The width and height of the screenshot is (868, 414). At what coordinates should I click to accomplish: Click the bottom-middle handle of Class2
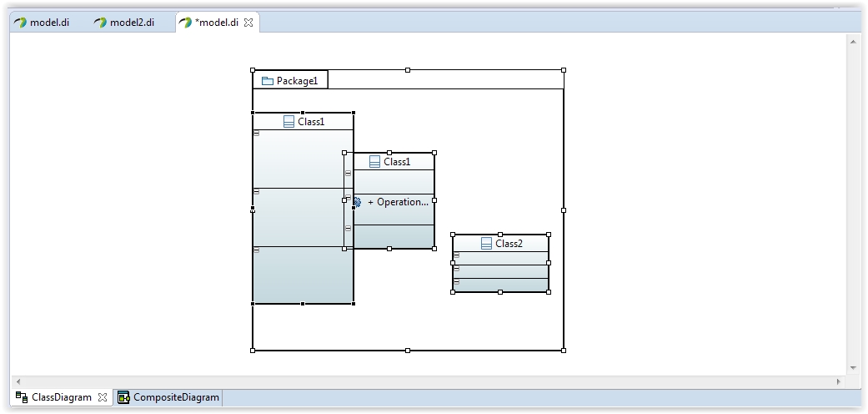(500, 292)
